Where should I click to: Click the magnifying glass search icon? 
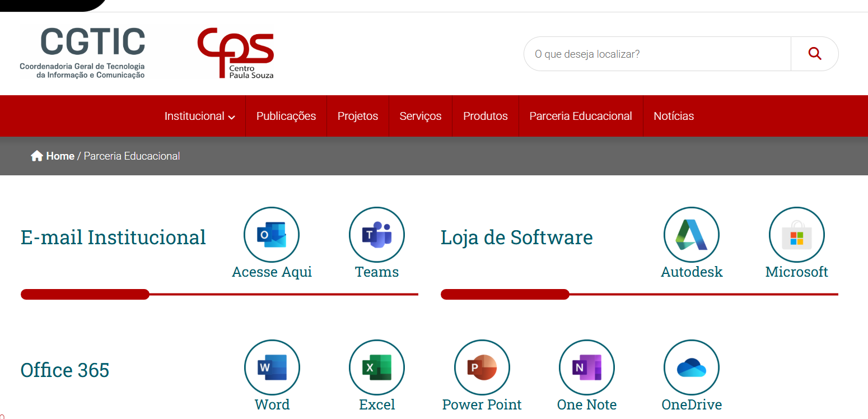(815, 54)
